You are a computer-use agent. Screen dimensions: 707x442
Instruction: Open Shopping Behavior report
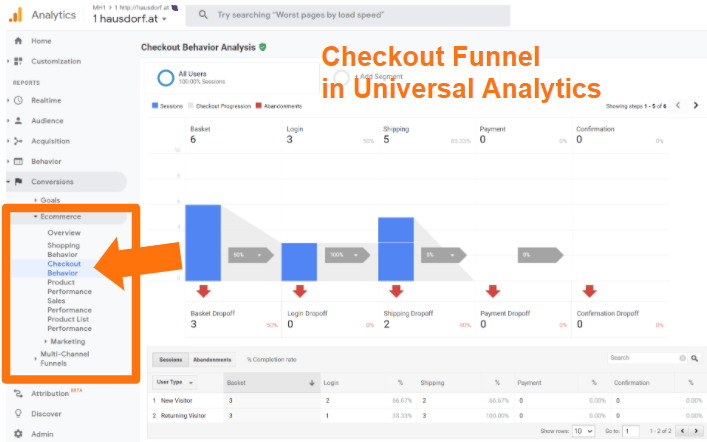pyautogui.click(x=64, y=249)
